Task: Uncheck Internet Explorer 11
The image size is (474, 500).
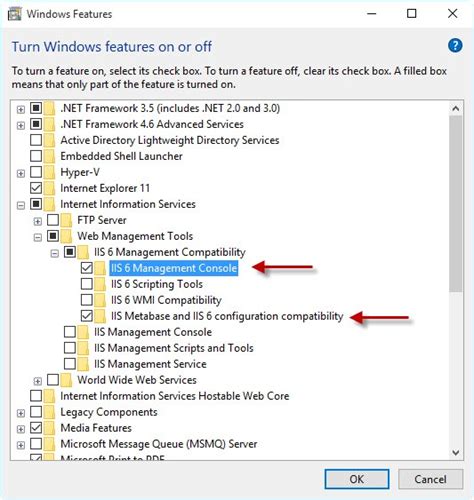Action: (x=36, y=188)
